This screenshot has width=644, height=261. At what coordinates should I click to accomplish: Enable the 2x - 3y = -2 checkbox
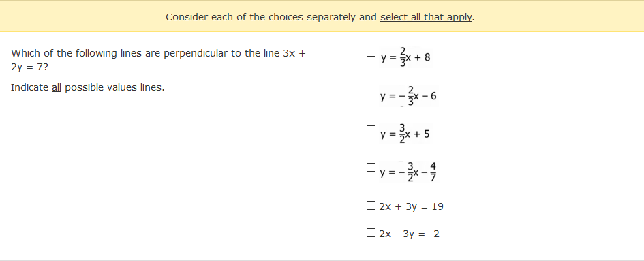tap(371, 233)
